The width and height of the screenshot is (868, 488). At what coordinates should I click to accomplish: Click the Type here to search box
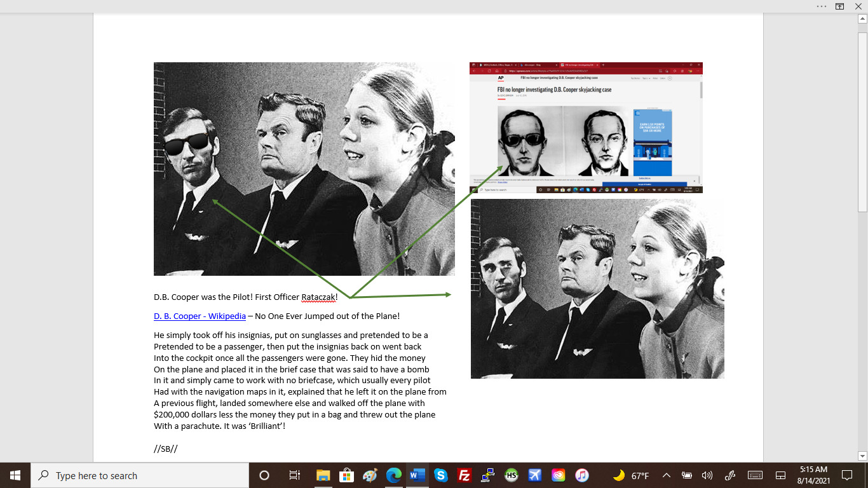click(x=140, y=475)
